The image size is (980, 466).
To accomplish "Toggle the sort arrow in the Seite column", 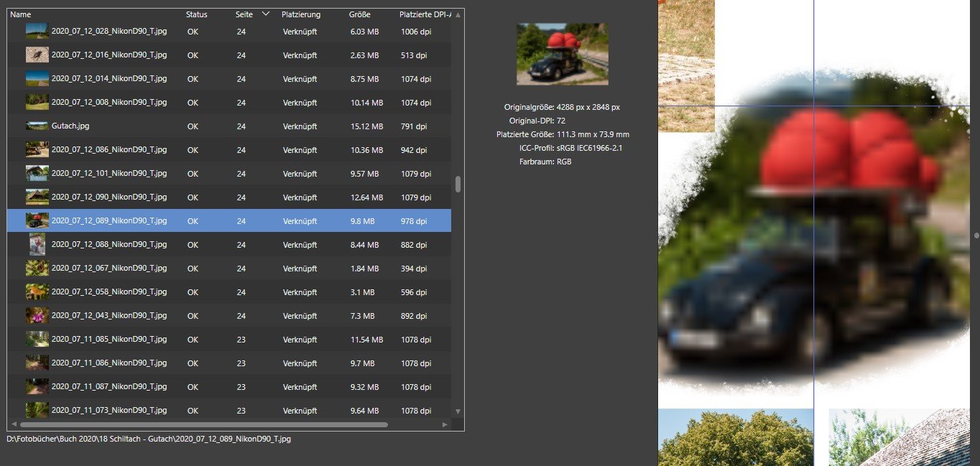I will (x=266, y=14).
